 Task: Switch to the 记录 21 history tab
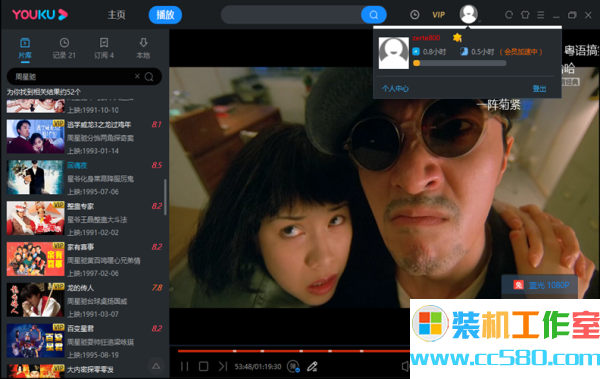64,48
